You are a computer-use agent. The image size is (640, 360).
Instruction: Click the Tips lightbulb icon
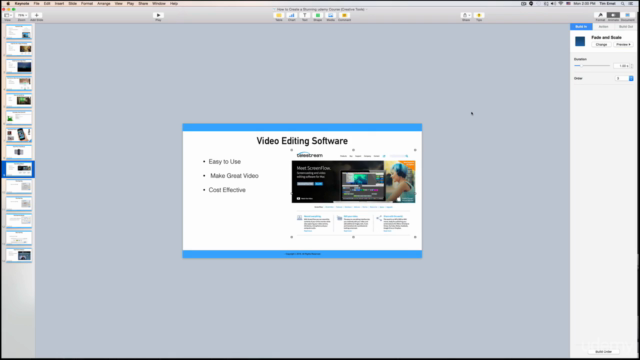click(x=479, y=15)
